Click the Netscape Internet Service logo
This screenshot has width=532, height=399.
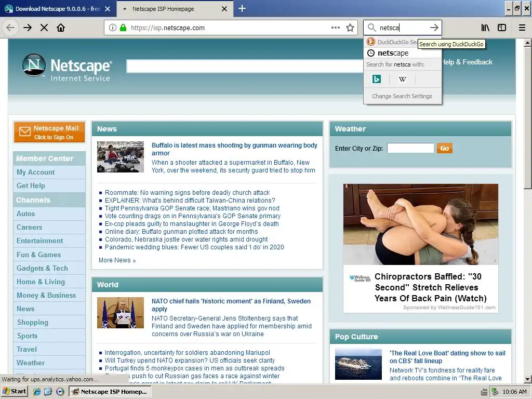click(x=67, y=67)
